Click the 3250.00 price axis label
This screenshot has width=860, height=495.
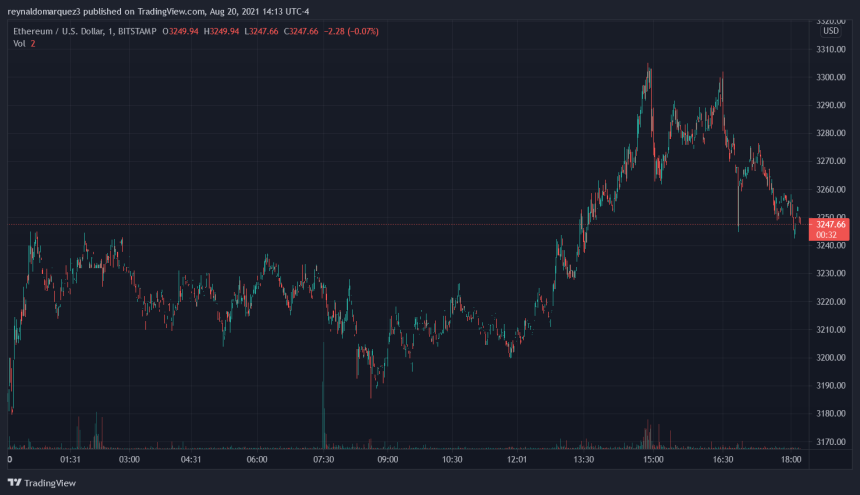coord(831,217)
